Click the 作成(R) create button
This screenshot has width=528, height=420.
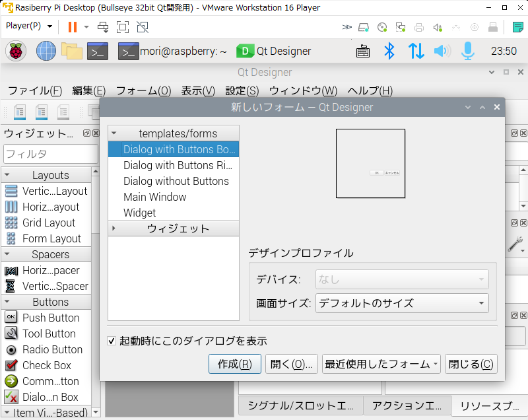(x=235, y=364)
